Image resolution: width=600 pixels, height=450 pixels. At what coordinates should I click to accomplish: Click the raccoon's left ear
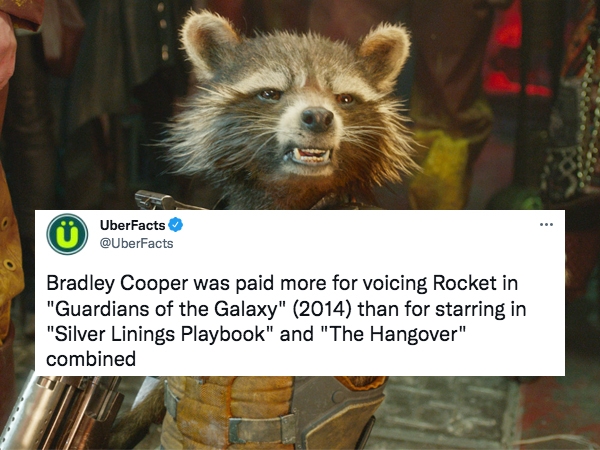click(208, 42)
